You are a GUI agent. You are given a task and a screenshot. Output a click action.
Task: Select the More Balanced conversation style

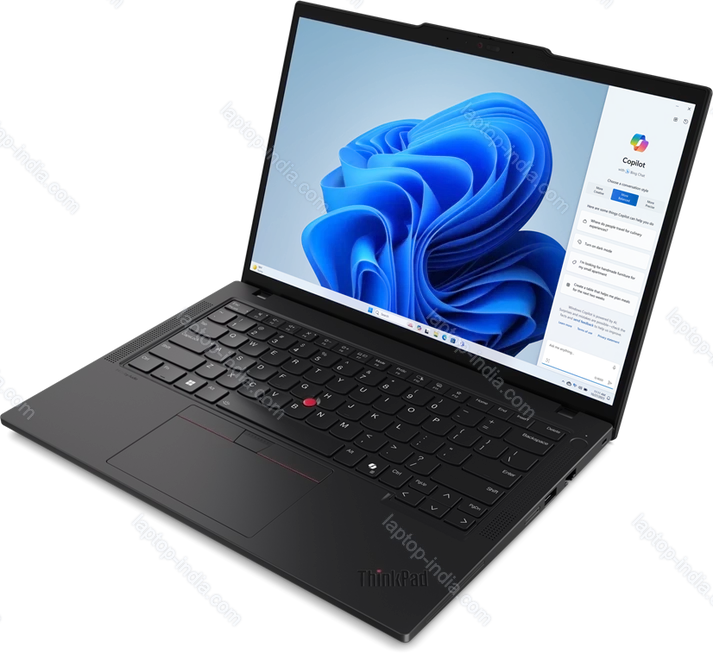(x=625, y=197)
